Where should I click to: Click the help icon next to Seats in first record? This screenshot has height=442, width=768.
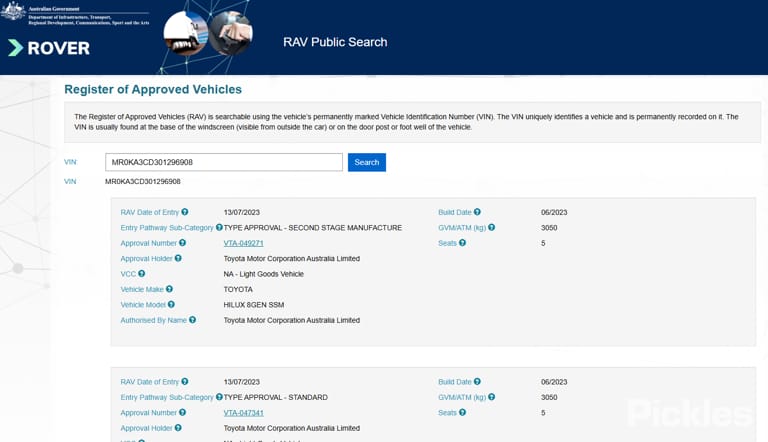point(462,243)
